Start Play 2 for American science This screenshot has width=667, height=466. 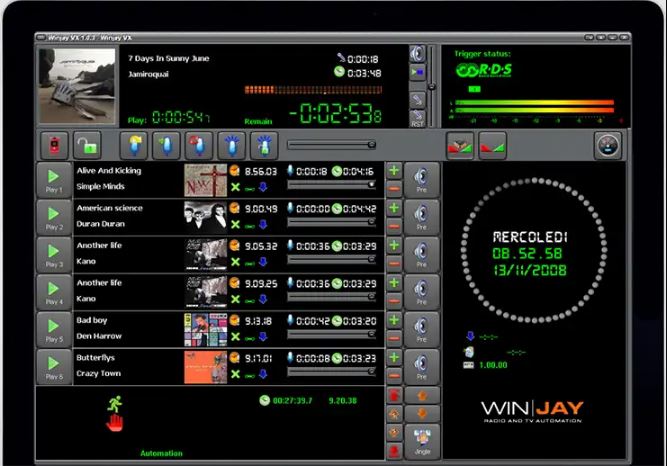point(54,217)
